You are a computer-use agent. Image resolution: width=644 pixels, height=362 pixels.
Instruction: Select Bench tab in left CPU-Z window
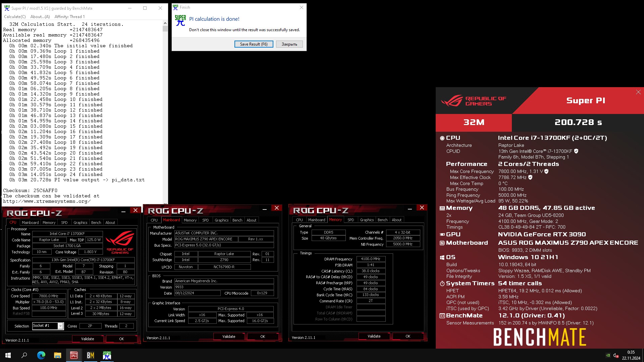pyautogui.click(x=96, y=223)
